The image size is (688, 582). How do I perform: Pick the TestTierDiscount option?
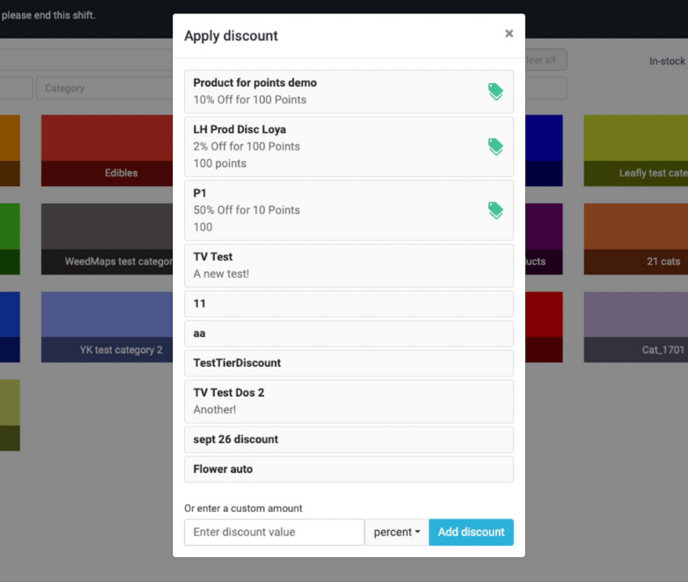tap(348, 363)
